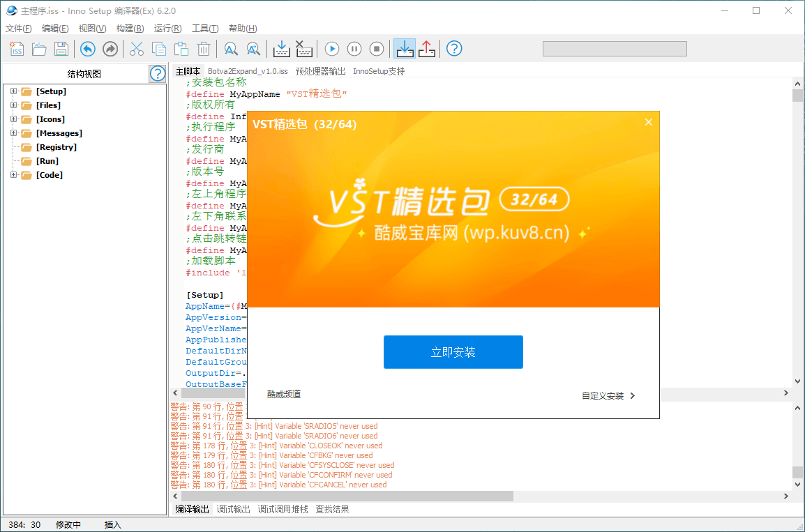Open 自定义安装 custom install options
Image resolution: width=805 pixels, height=532 pixels.
pos(608,395)
